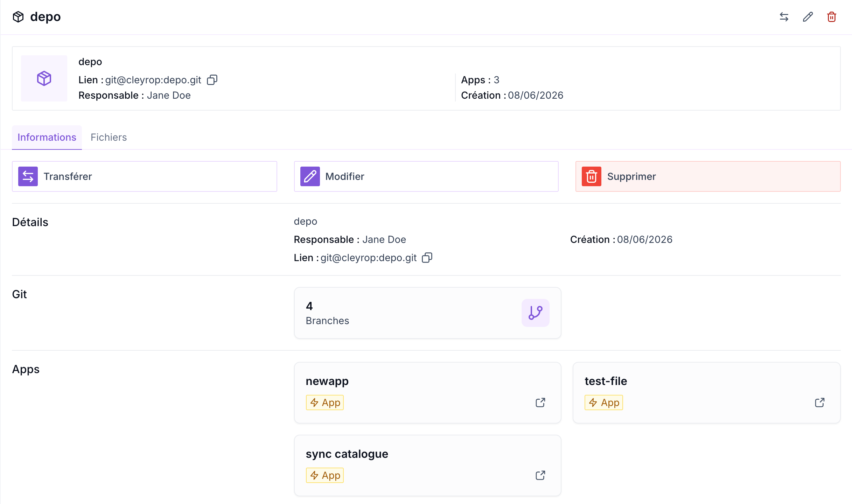Viewport: 852px width, 504px height.
Task: Copy the git link in Détails section
Action: [x=427, y=258]
